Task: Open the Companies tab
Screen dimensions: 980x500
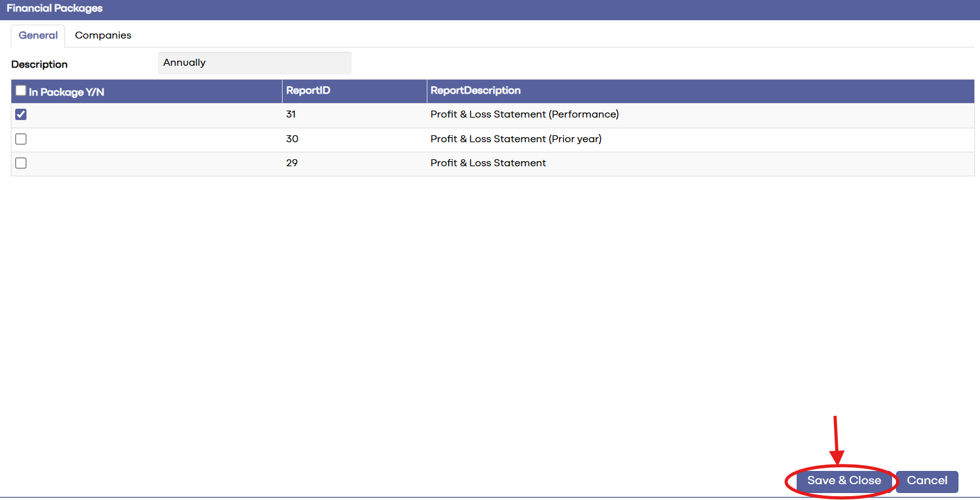Action: click(103, 35)
